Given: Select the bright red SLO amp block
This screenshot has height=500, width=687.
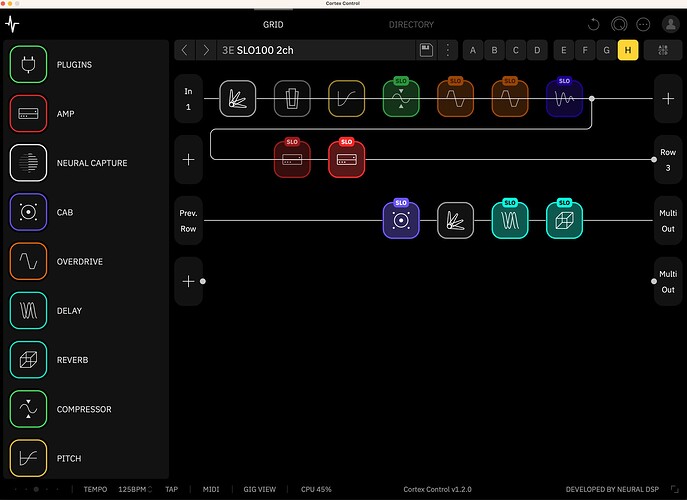Looking at the screenshot, I should tap(347, 159).
